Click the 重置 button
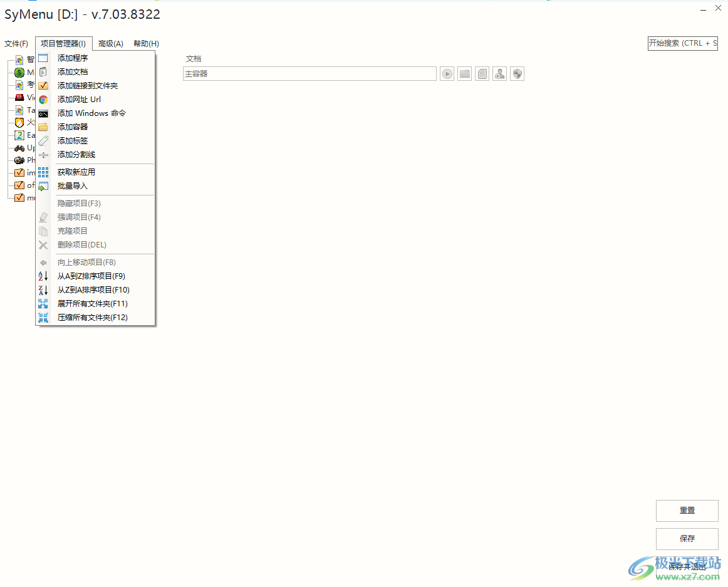This screenshot has width=728, height=587. click(x=687, y=511)
